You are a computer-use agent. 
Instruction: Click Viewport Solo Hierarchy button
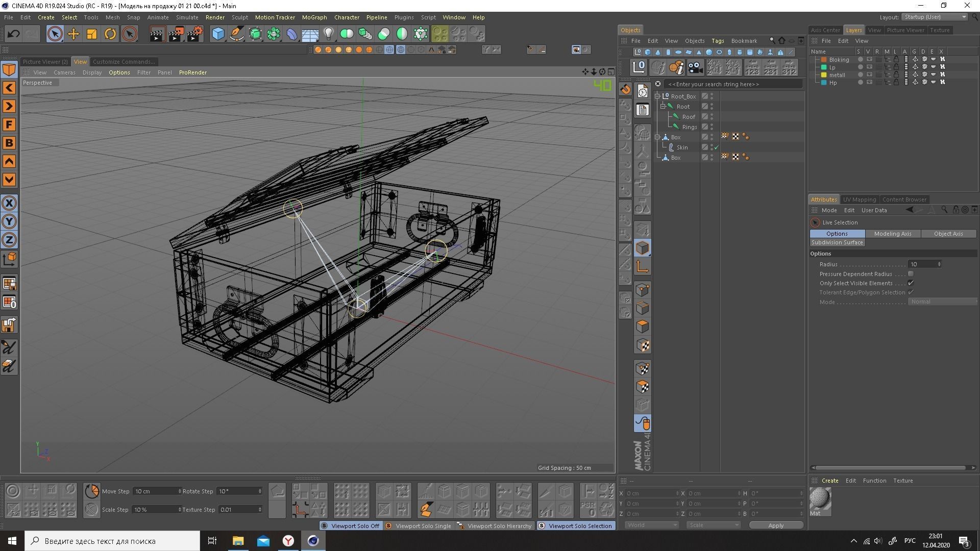[495, 525]
